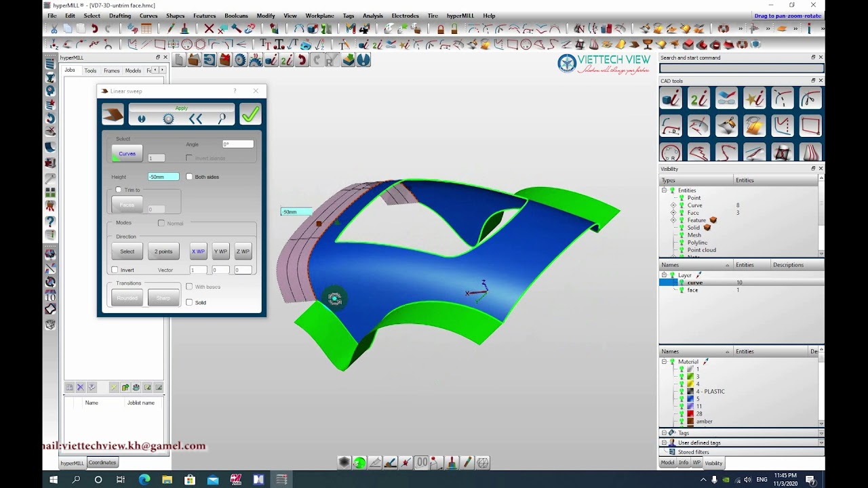Click the magnifier icon in Linear sweep dialog
868x488 pixels.
tap(222, 119)
